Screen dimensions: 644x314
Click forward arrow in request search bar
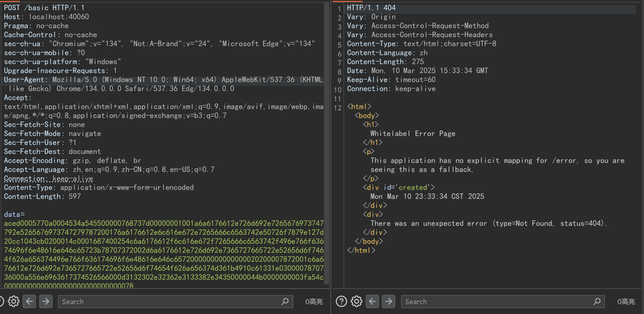click(45, 301)
